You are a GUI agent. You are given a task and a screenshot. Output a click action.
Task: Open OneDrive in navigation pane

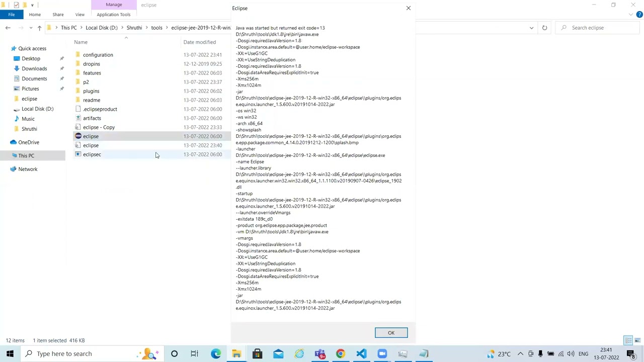pyautogui.click(x=29, y=142)
